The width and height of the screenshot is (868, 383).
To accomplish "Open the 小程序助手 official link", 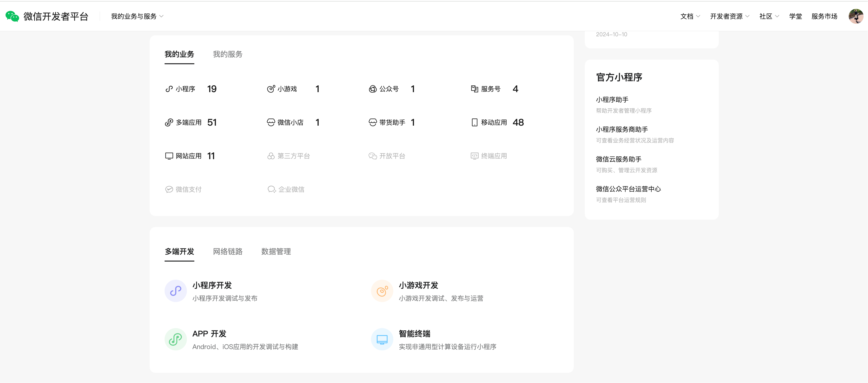I will 612,100.
